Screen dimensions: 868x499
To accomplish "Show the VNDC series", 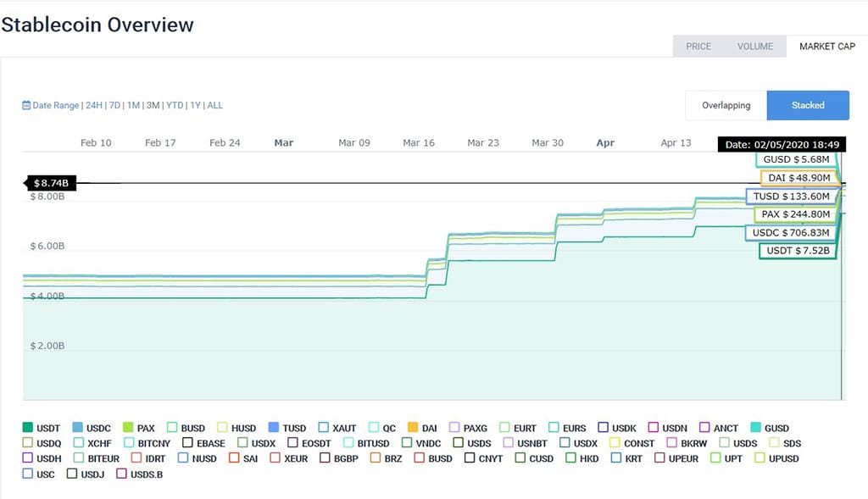I will pos(407,442).
